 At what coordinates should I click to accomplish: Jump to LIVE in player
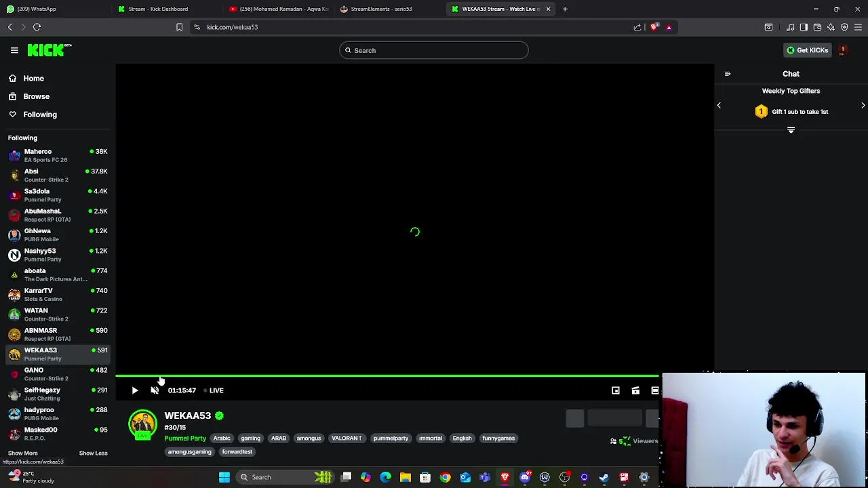coord(214,390)
